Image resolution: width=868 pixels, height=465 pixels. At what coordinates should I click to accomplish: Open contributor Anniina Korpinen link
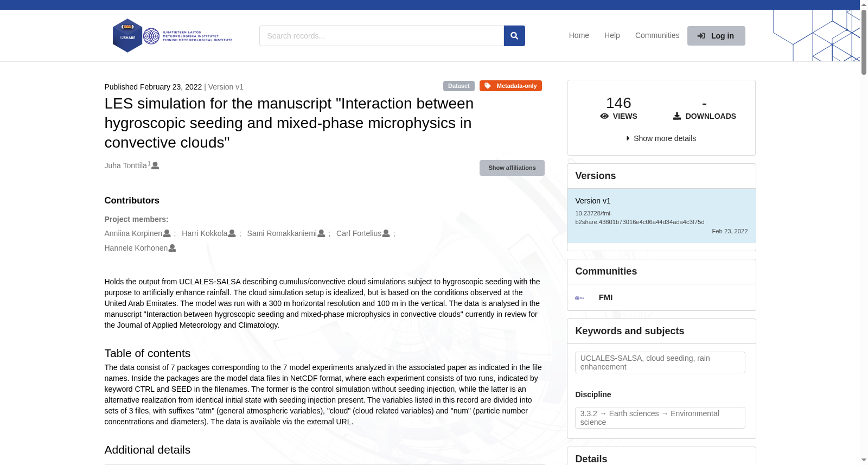click(x=133, y=233)
